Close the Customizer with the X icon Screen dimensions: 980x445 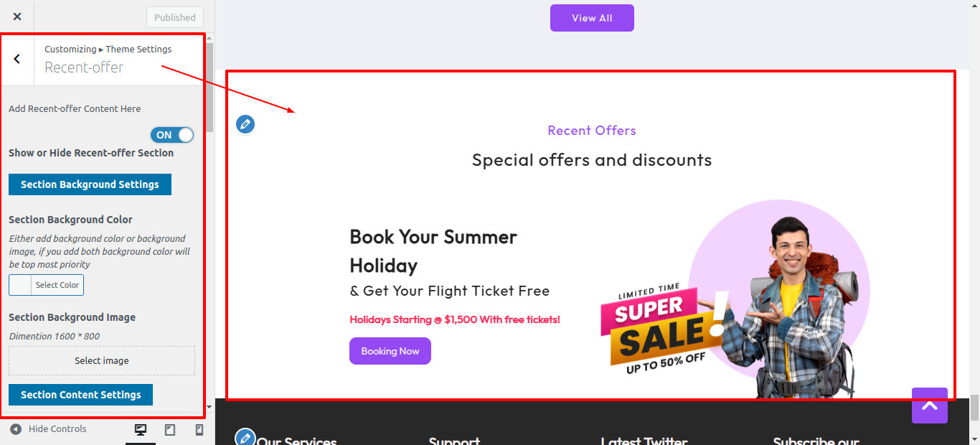pos(17,17)
